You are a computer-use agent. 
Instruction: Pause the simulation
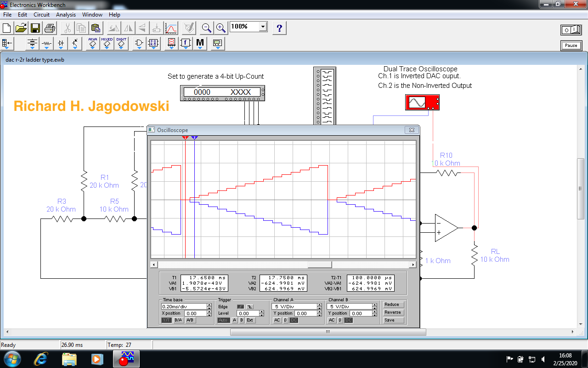[571, 46]
